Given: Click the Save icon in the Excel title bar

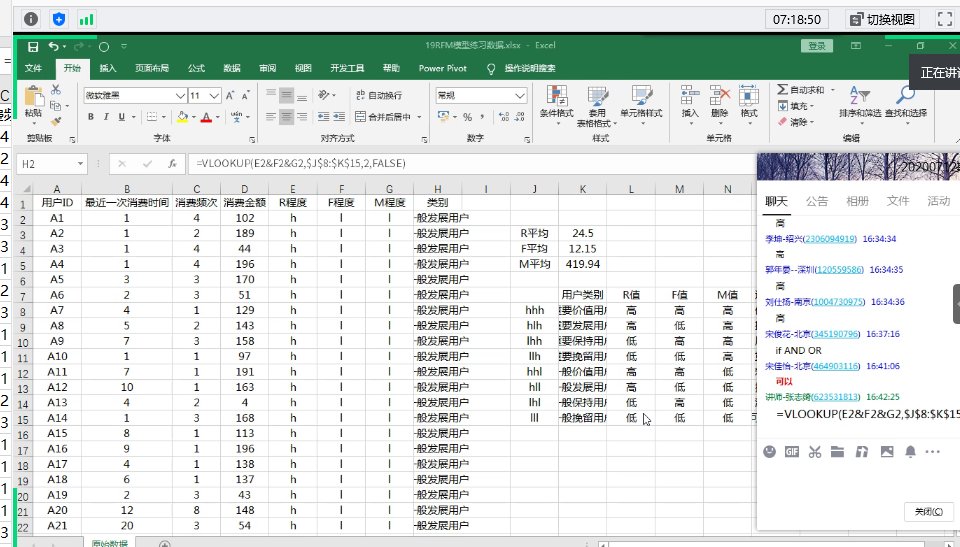Looking at the screenshot, I should pyautogui.click(x=33, y=47).
